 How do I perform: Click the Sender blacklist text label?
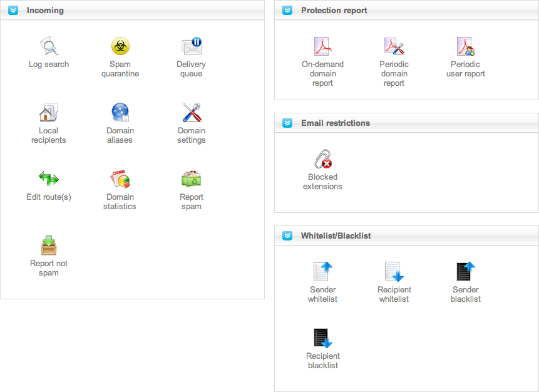click(x=466, y=294)
